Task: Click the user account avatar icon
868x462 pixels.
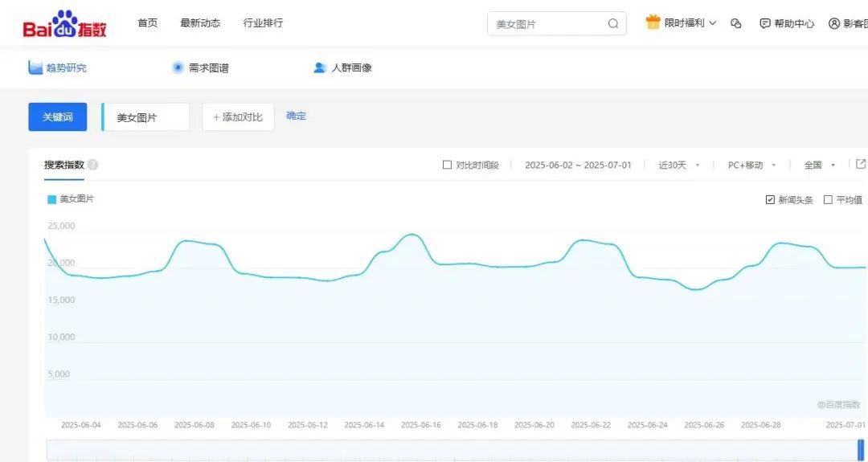Action: pos(834,24)
